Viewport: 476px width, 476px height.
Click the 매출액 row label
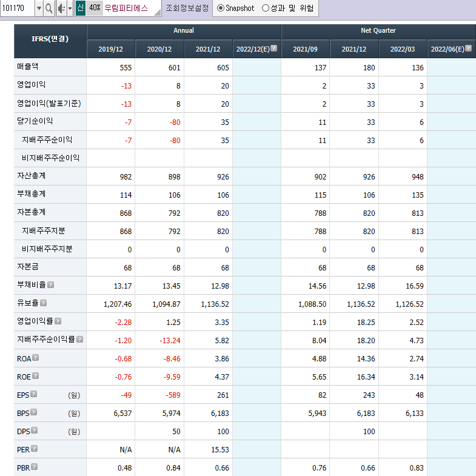(x=28, y=67)
